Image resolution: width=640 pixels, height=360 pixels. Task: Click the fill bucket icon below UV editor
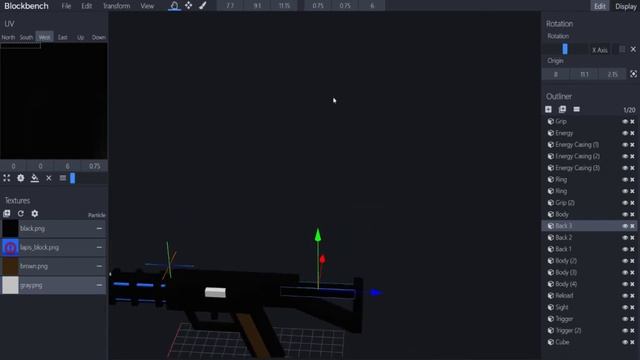click(35, 178)
